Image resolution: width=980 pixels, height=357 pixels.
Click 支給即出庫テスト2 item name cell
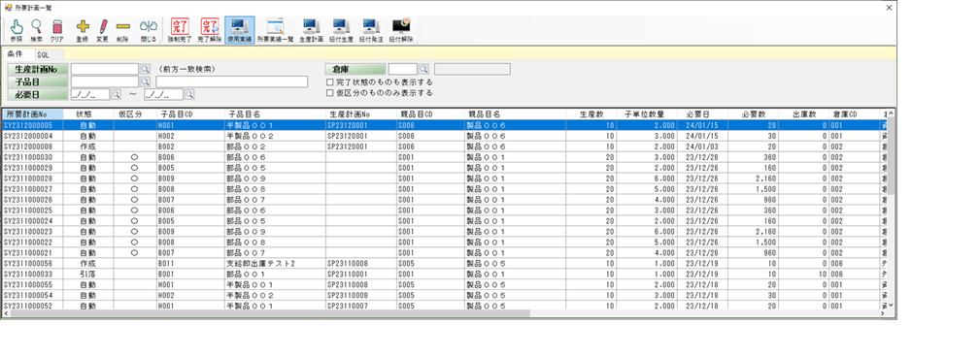tap(274, 263)
